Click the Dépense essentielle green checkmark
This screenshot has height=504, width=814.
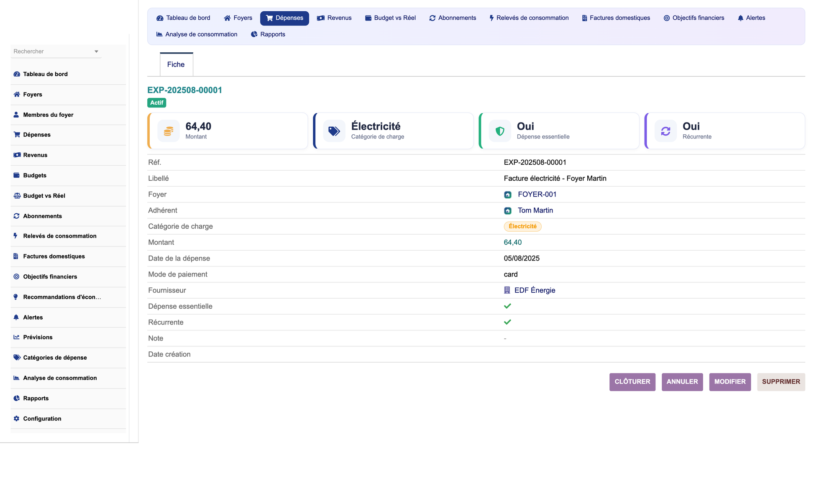click(507, 306)
